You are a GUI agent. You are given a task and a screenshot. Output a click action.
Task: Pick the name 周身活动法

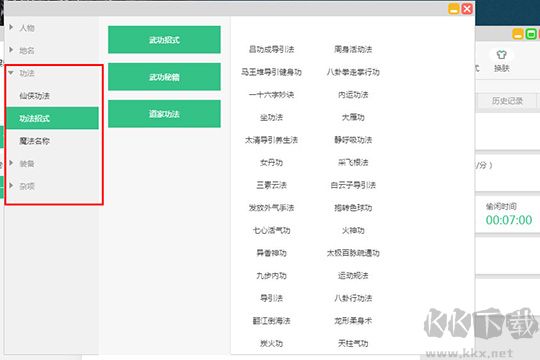pos(353,49)
